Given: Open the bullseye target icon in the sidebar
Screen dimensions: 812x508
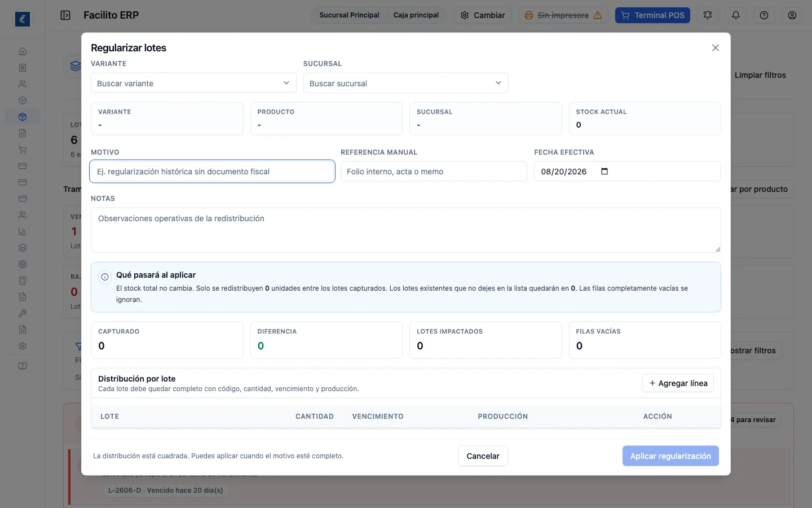Looking at the screenshot, I should pos(23,264).
